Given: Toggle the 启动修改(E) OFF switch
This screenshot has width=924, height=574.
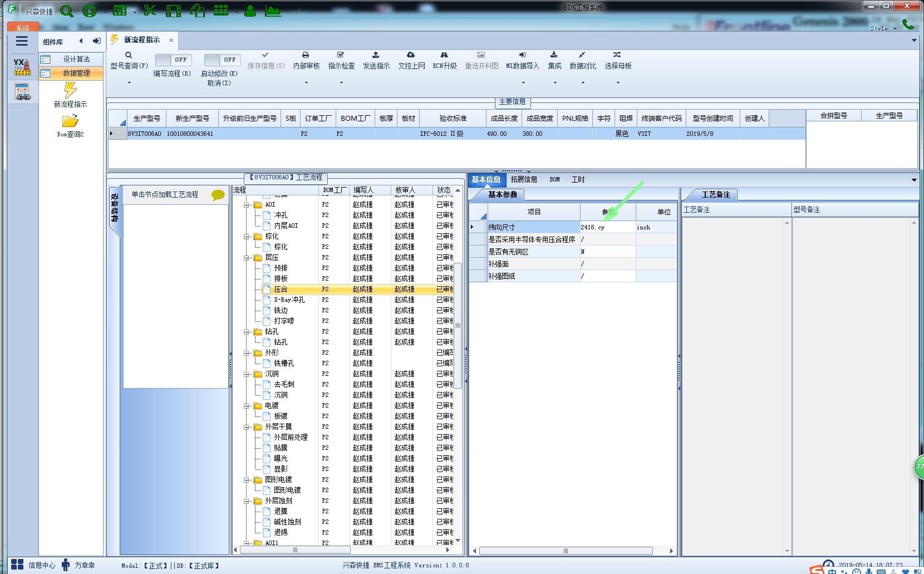Looking at the screenshot, I should coord(222,60).
